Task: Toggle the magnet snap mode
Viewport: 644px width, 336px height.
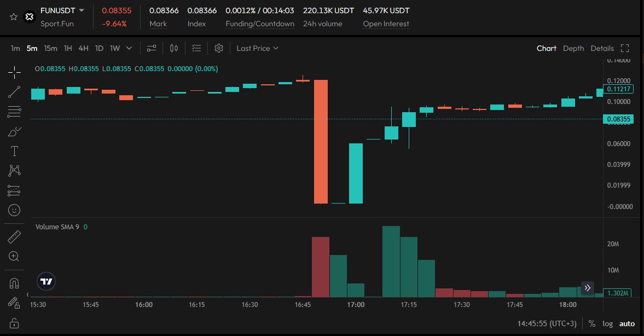Action: [14, 283]
